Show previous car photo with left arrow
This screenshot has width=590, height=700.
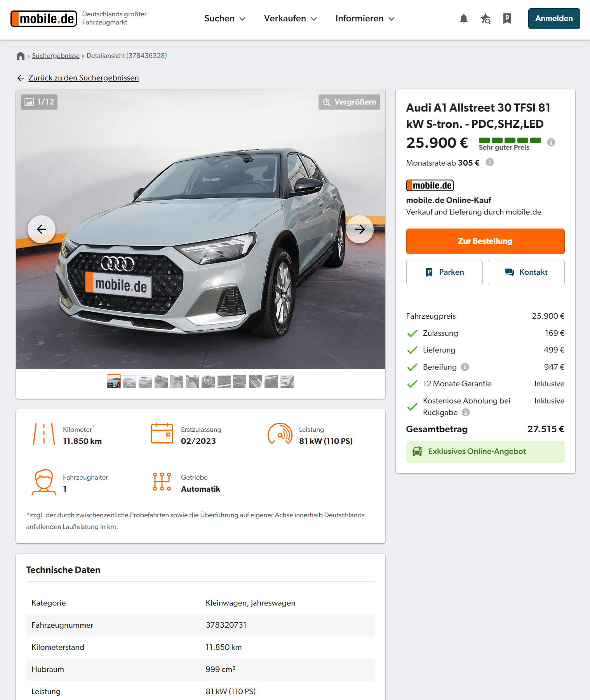click(x=42, y=229)
